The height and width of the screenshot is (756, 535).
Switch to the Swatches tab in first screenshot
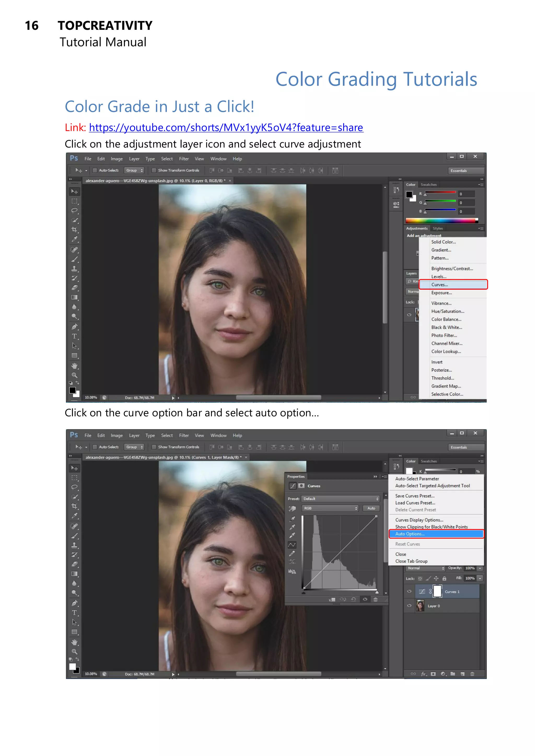coord(429,184)
